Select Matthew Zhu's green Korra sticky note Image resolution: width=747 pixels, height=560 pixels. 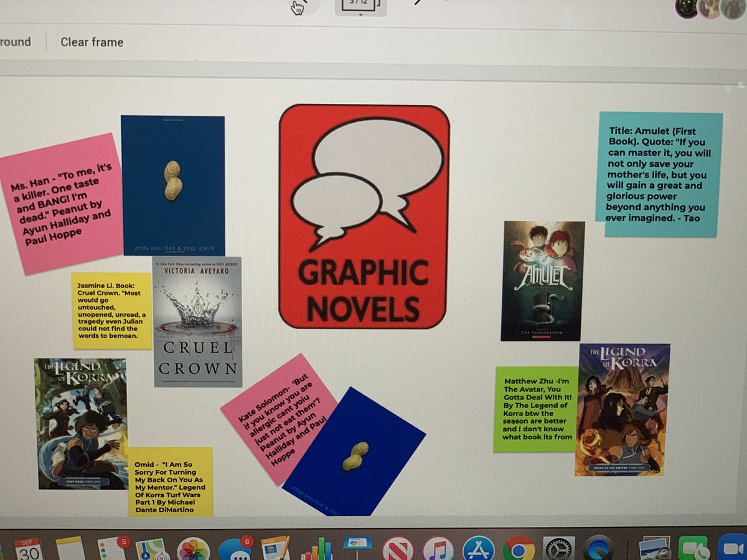[x=536, y=409]
